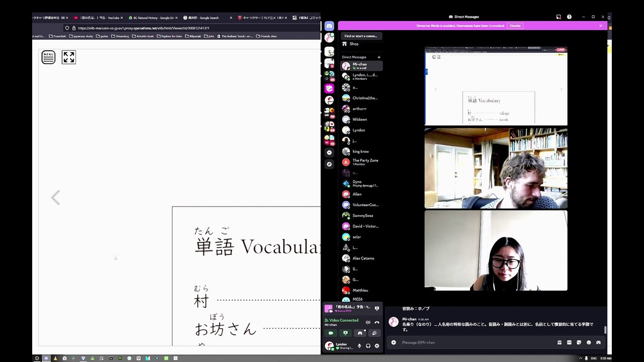This screenshot has width=644, height=362.
Task: Click the live screen share stream thumbnail
Action: tap(496, 86)
